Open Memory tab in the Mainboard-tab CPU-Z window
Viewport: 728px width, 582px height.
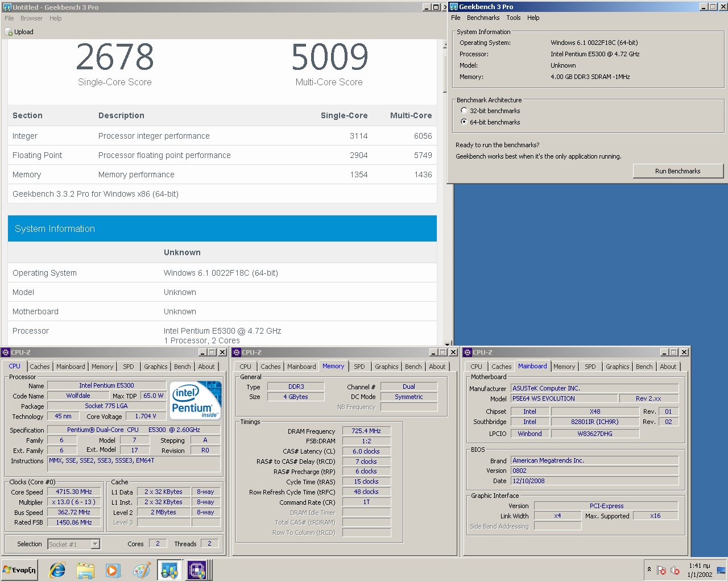pyautogui.click(x=564, y=367)
